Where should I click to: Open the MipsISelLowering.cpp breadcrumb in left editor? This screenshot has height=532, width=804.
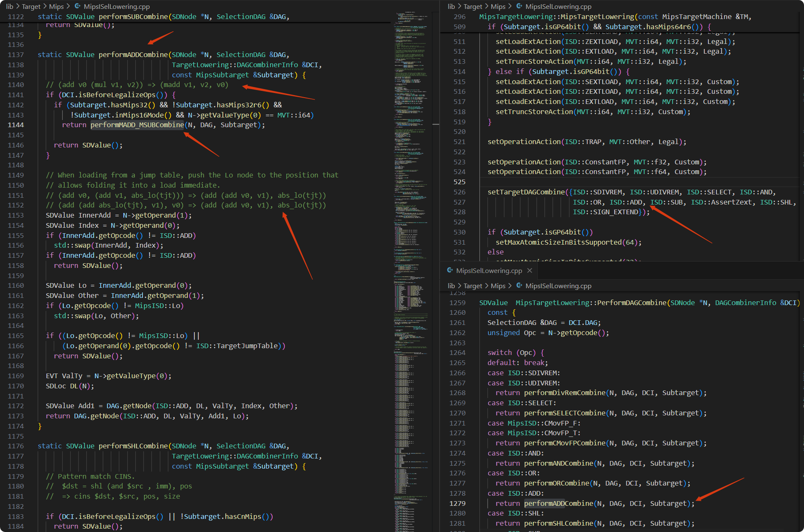pyautogui.click(x=117, y=6)
